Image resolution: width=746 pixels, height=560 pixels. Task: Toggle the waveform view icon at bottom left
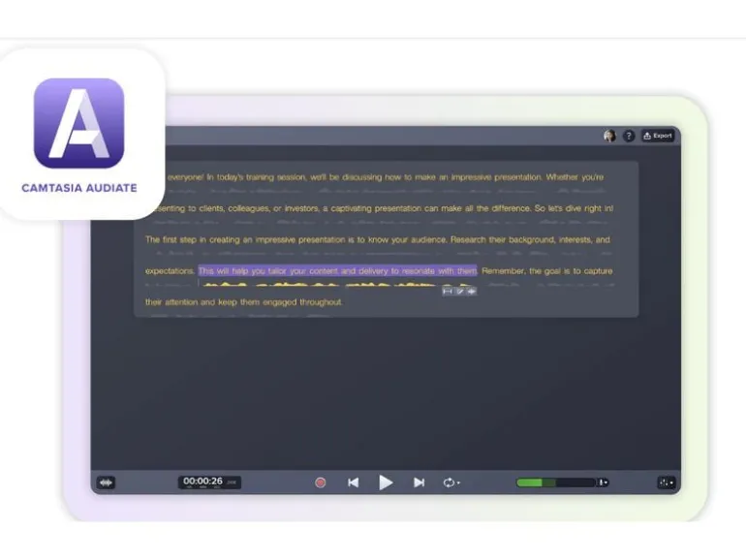[107, 482]
